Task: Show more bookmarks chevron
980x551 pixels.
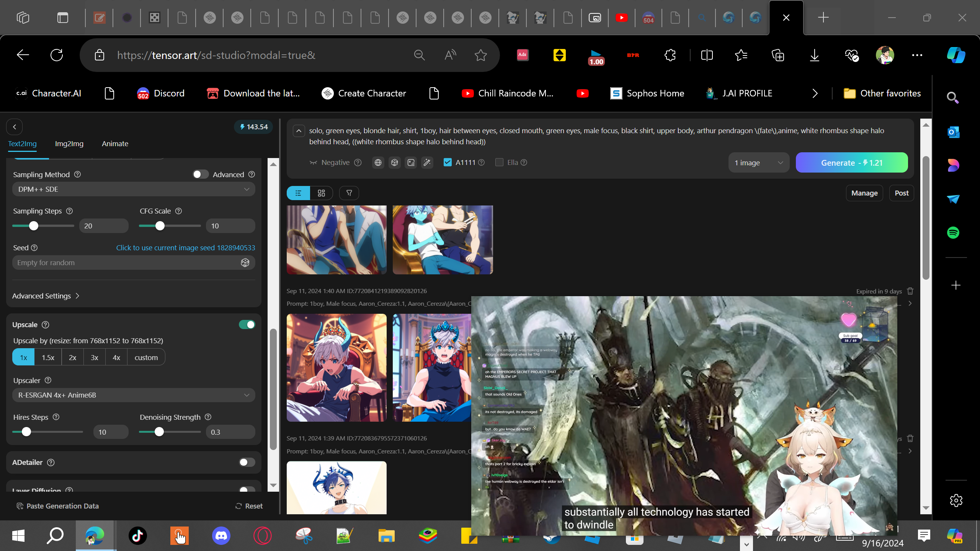Action: [815, 93]
